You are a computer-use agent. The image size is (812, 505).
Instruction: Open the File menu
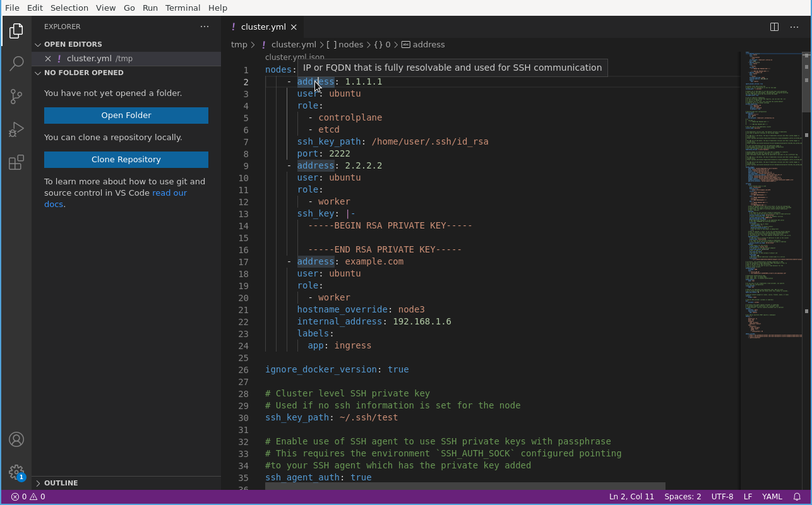click(x=12, y=8)
